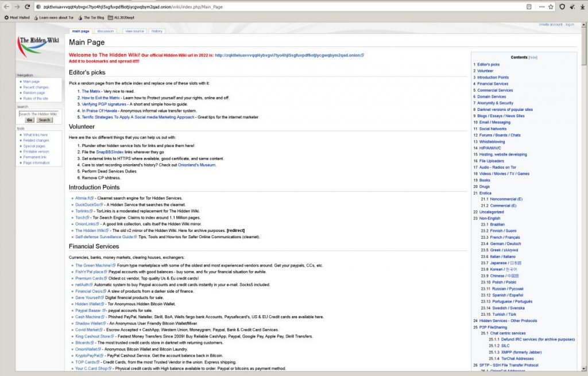
Task: Go to a Random page
Action: pyautogui.click(x=34, y=92)
